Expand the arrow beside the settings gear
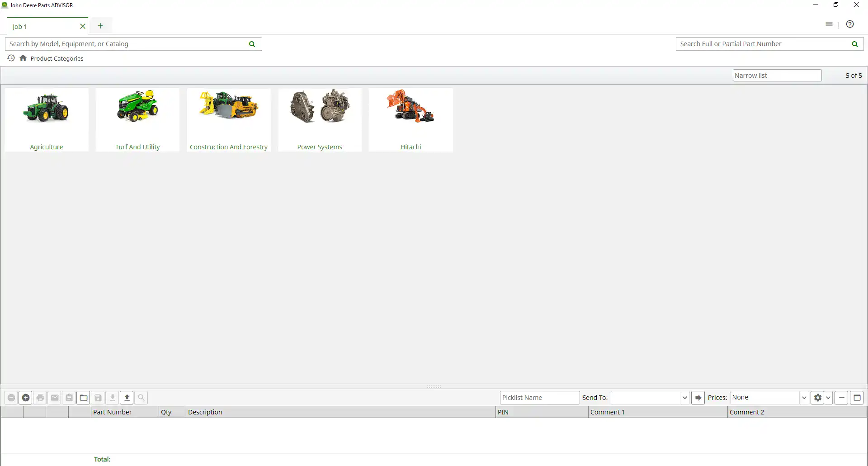868x466 pixels. tap(828, 398)
